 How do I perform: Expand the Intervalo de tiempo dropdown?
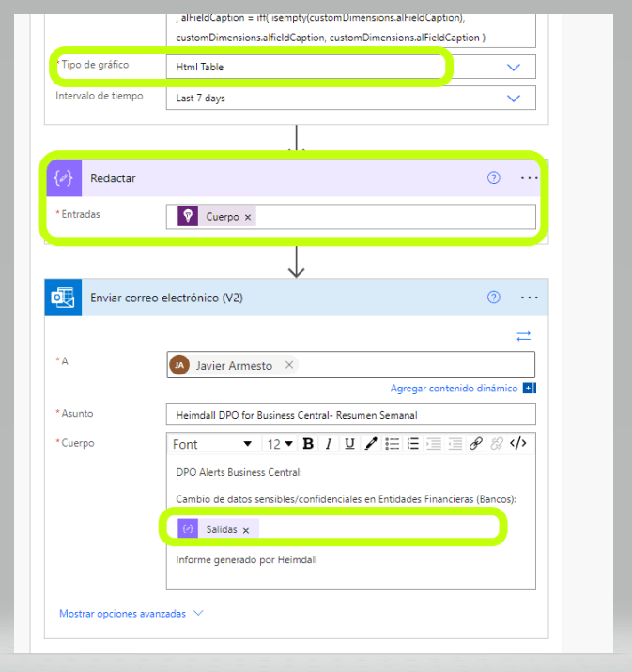tap(514, 99)
